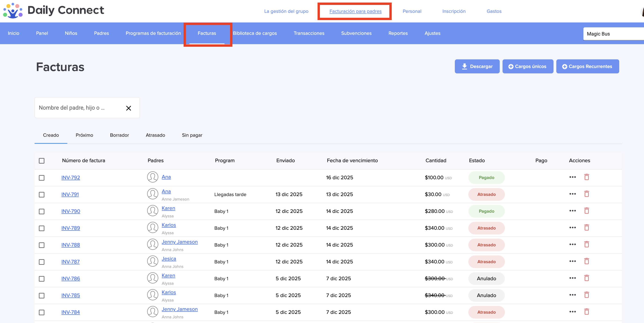644x323 pixels.
Task: Open invoice link INV-788
Action: click(x=70, y=245)
